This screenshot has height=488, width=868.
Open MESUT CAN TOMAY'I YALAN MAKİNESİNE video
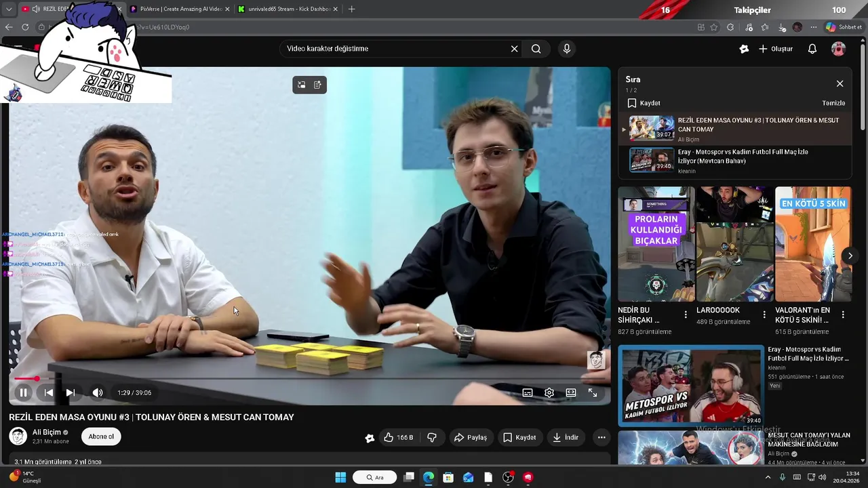tap(809, 439)
